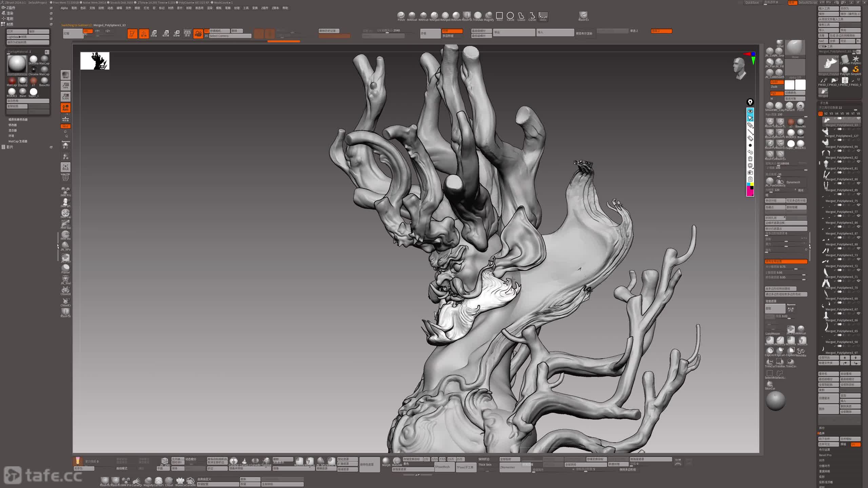
Task: Choose the Circle stroke icon
Action: tap(510, 16)
